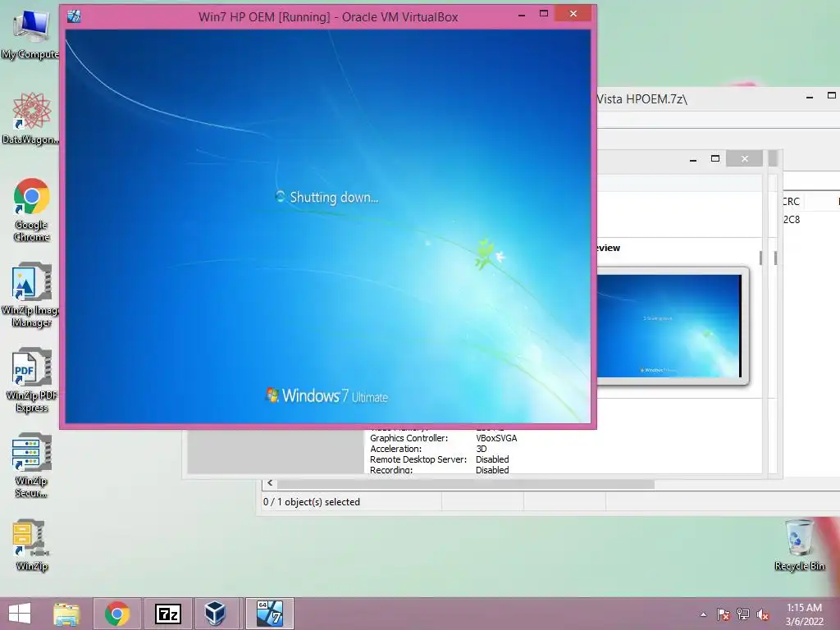This screenshot has height=630, width=840.
Task: Switch to Chrome in the taskbar
Action: (x=117, y=614)
